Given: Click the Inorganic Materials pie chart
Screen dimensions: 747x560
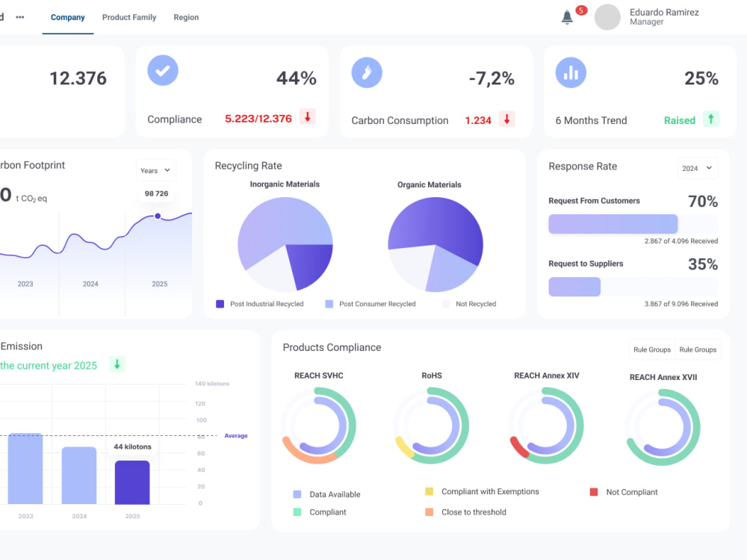Looking at the screenshot, I should coord(285,244).
